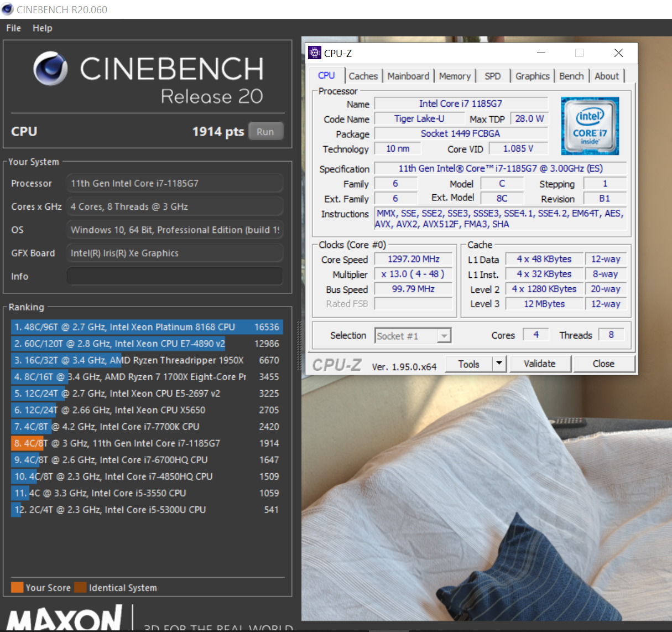Select the highlighted i7-1185G7 ranking row
The height and width of the screenshot is (632, 672).
(x=147, y=443)
